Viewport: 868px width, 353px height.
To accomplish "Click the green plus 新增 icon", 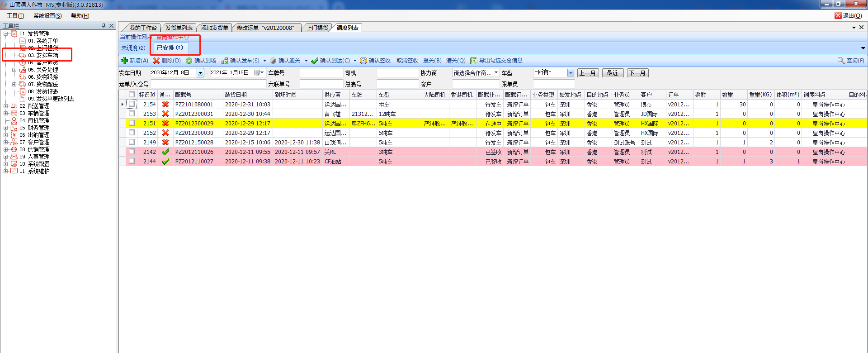I will tap(124, 61).
